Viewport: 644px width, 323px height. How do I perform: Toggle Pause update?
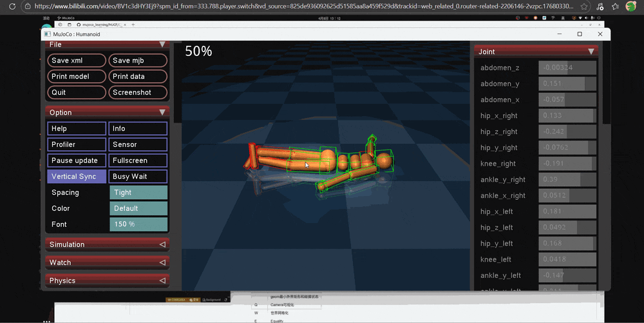77,161
